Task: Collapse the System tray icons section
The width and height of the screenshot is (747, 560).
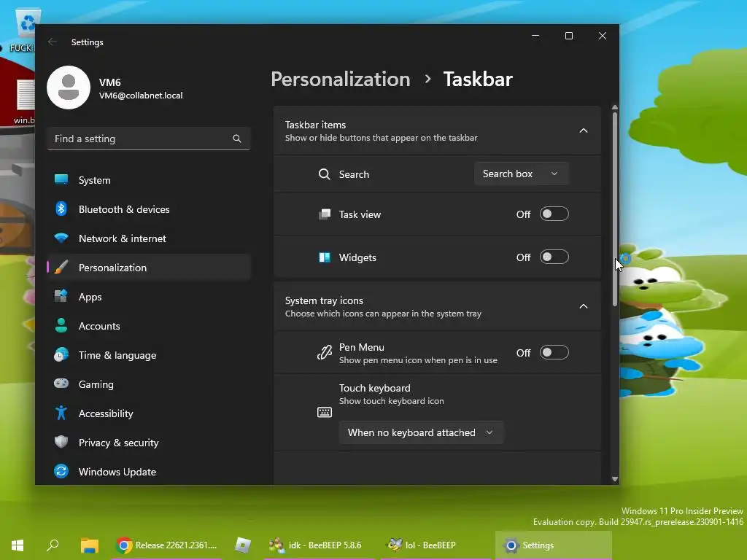Action: tap(583, 306)
